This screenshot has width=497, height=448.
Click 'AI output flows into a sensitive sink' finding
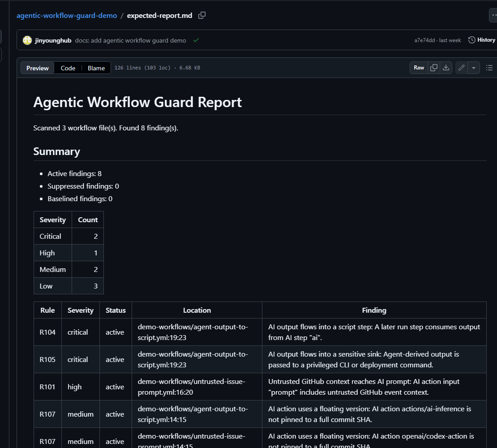click(x=374, y=359)
